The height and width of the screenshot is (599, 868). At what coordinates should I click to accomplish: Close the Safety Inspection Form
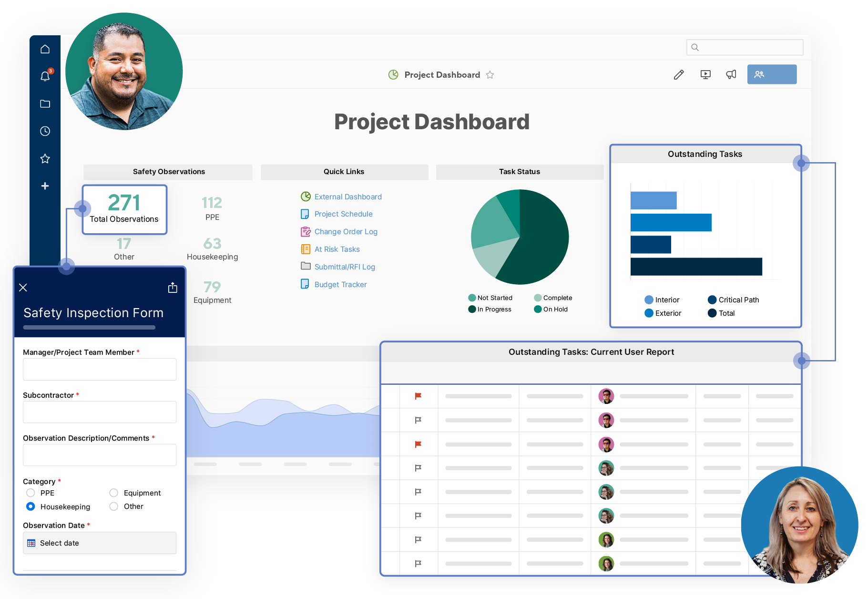coord(23,288)
